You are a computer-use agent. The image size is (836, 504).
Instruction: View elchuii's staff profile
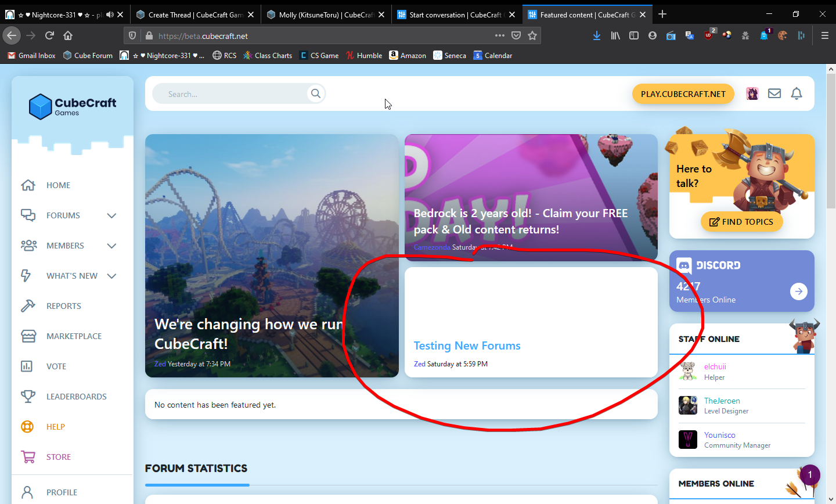click(x=715, y=366)
